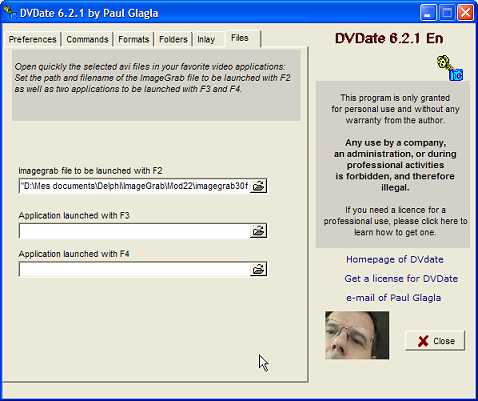Visit the Homepage of DVdate link

(x=395, y=259)
